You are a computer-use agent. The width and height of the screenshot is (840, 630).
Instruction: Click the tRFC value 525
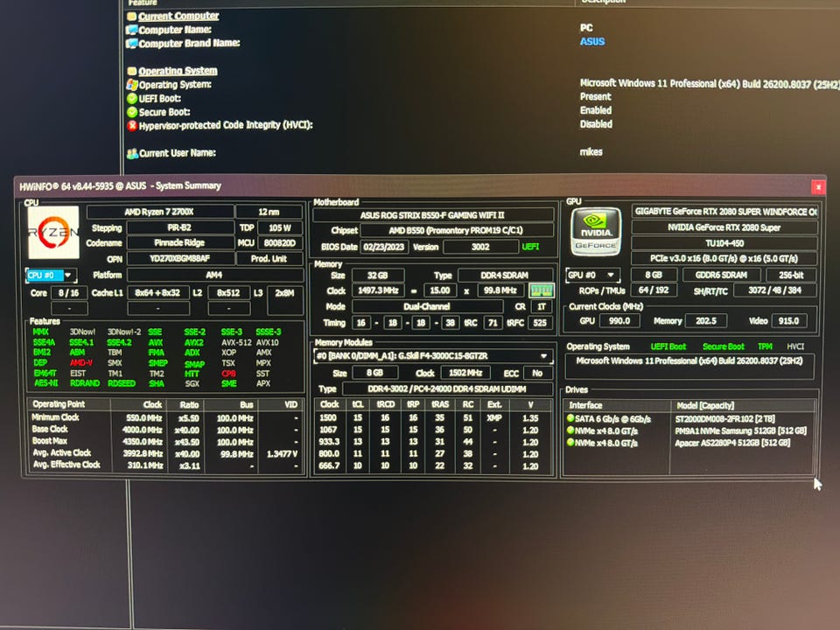click(540, 323)
